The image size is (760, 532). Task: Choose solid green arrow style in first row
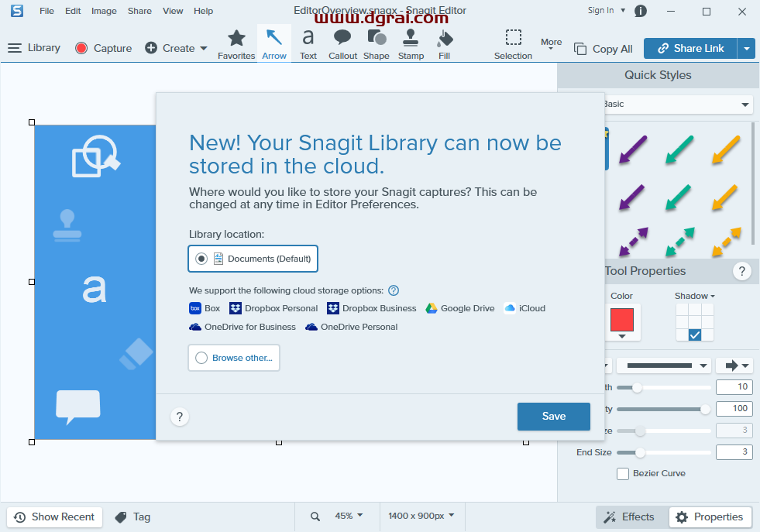(679, 149)
